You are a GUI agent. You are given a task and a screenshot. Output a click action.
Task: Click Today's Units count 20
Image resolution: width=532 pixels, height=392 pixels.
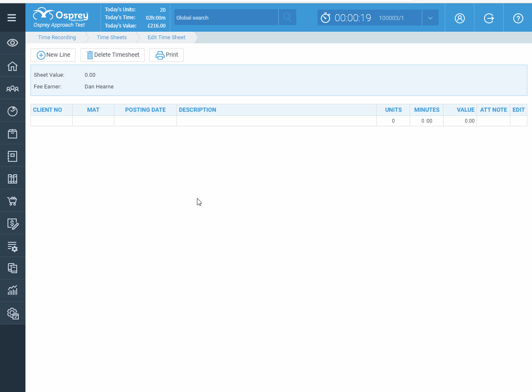point(163,10)
